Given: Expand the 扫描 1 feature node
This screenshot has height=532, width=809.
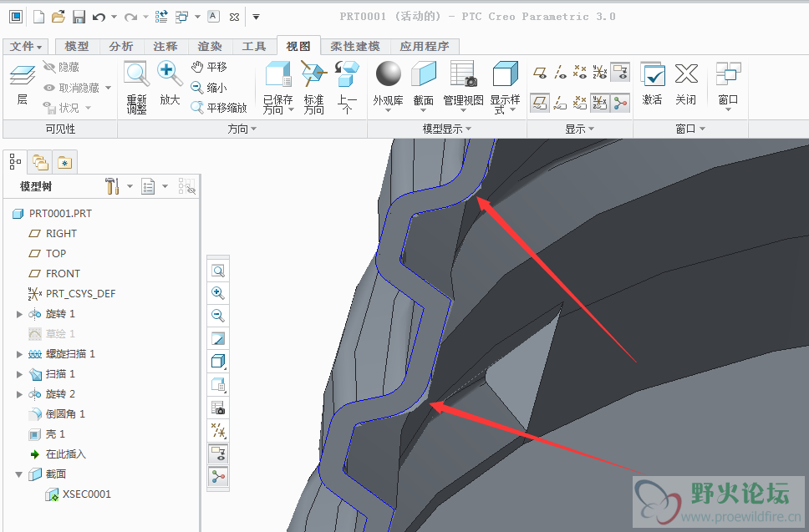Looking at the screenshot, I should [x=19, y=374].
